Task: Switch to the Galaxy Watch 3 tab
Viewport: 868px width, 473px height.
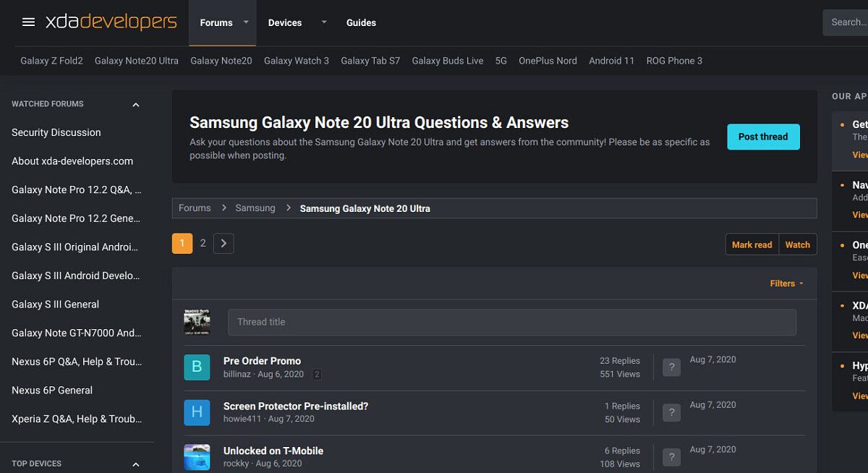Action: [296, 61]
